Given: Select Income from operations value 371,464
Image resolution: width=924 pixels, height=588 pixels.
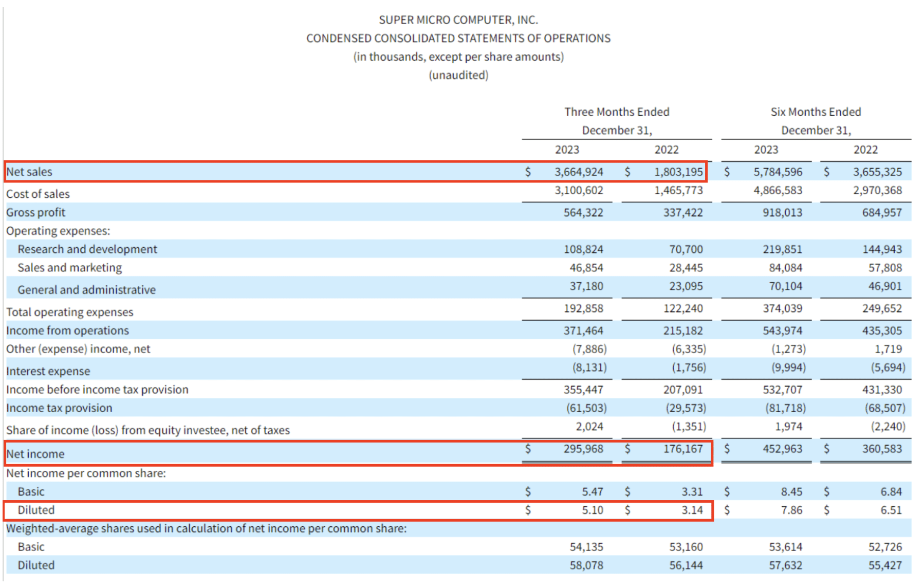Looking at the screenshot, I should [583, 330].
